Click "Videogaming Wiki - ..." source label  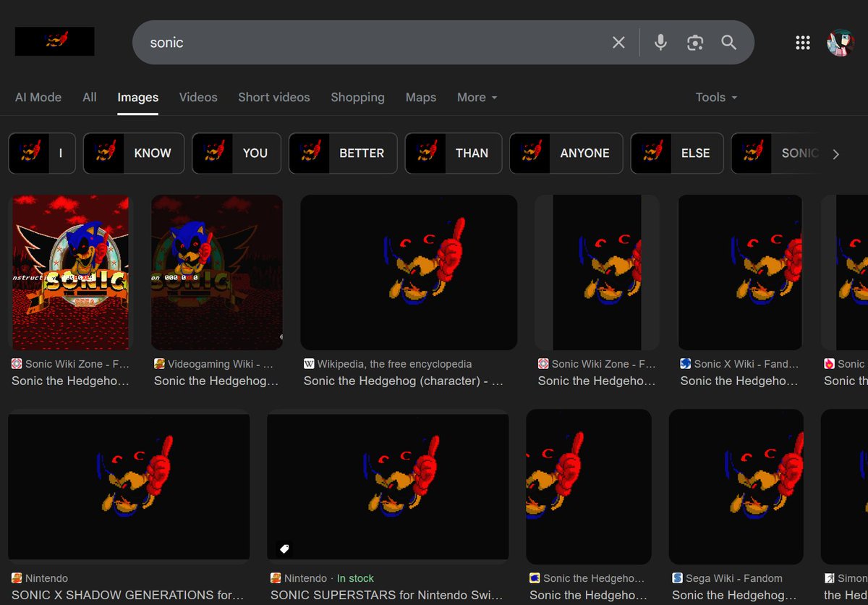[221, 364]
